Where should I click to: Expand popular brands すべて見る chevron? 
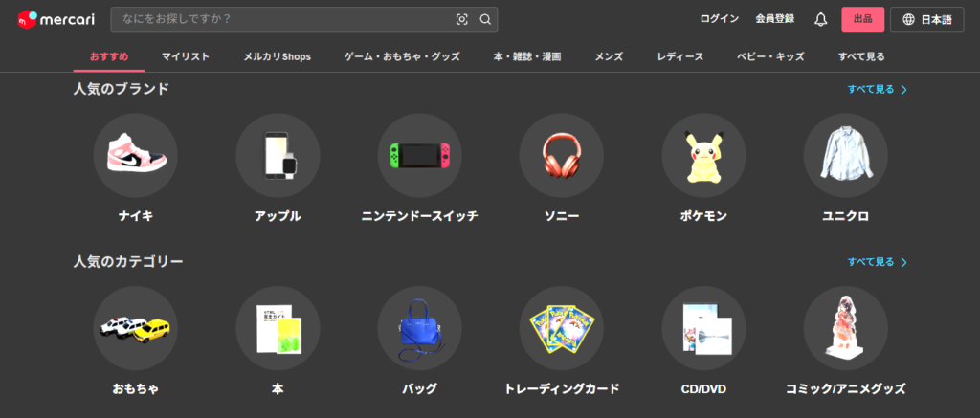pos(903,89)
